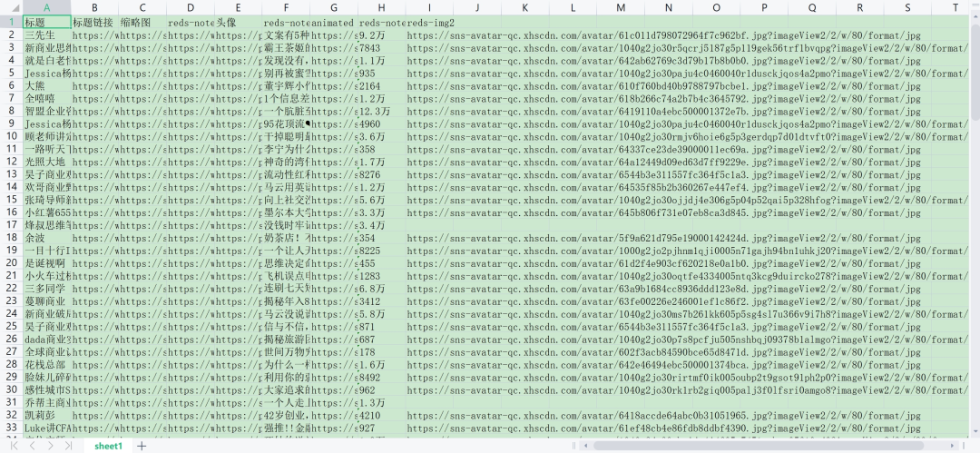Click the cell '蔓聊商业'
The width and height of the screenshot is (980, 453).
pos(47,301)
